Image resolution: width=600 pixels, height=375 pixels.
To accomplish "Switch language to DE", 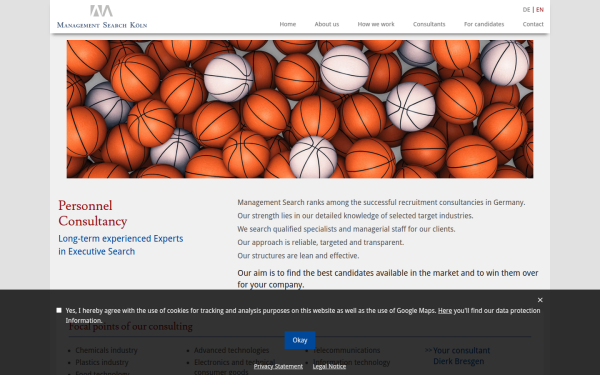I will click(x=526, y=10).
